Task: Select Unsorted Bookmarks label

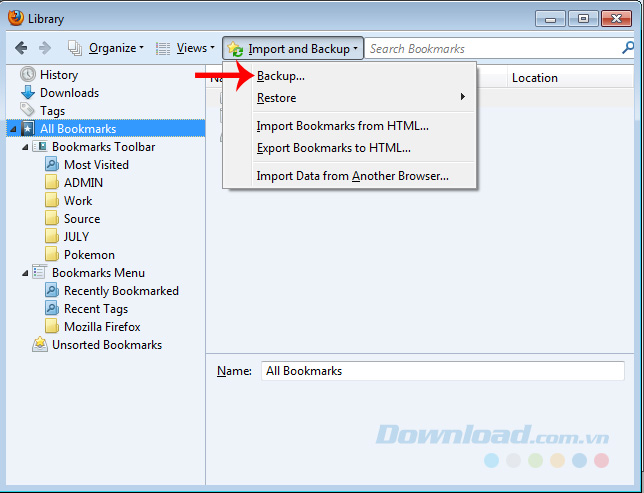Action: (x=107, y=345)
